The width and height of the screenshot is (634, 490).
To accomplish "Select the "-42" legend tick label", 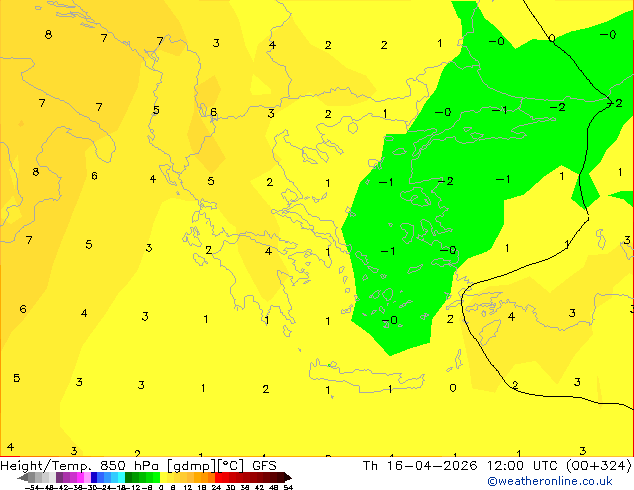I will (x=61, y=488).
